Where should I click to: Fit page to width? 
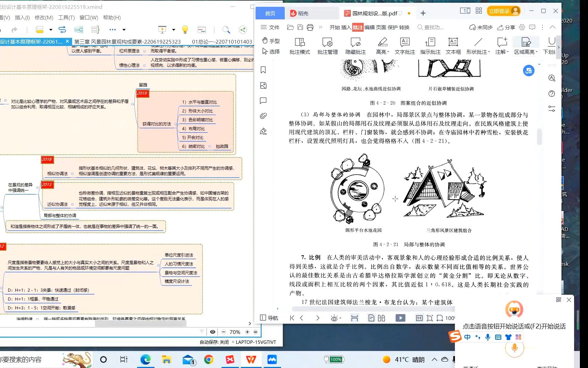coord(440,318)
